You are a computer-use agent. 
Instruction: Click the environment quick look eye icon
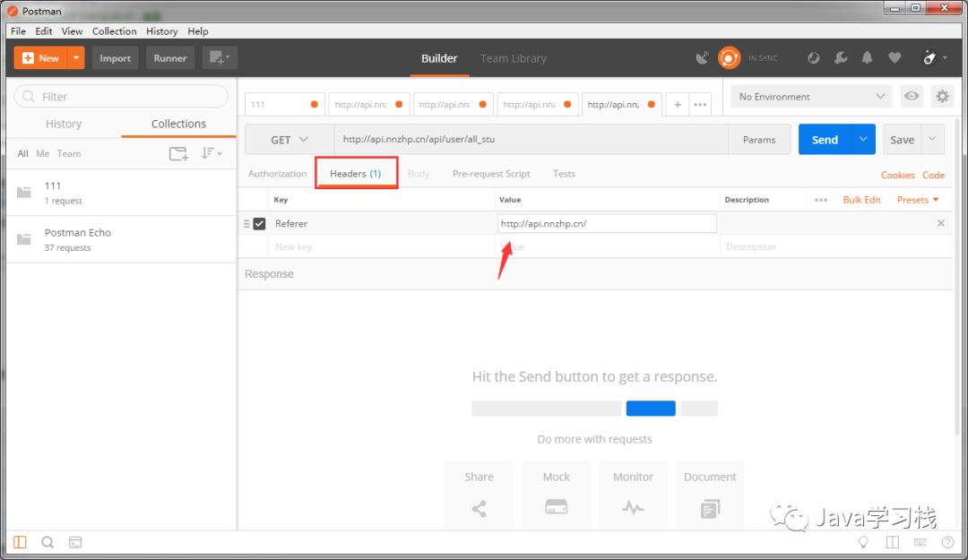pos(912,96)
